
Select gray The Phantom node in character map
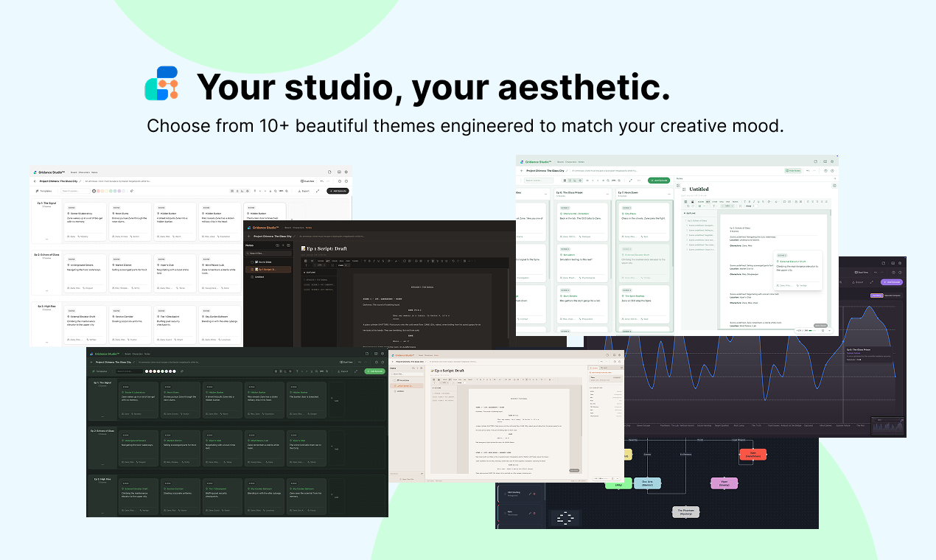pos(686,512)
